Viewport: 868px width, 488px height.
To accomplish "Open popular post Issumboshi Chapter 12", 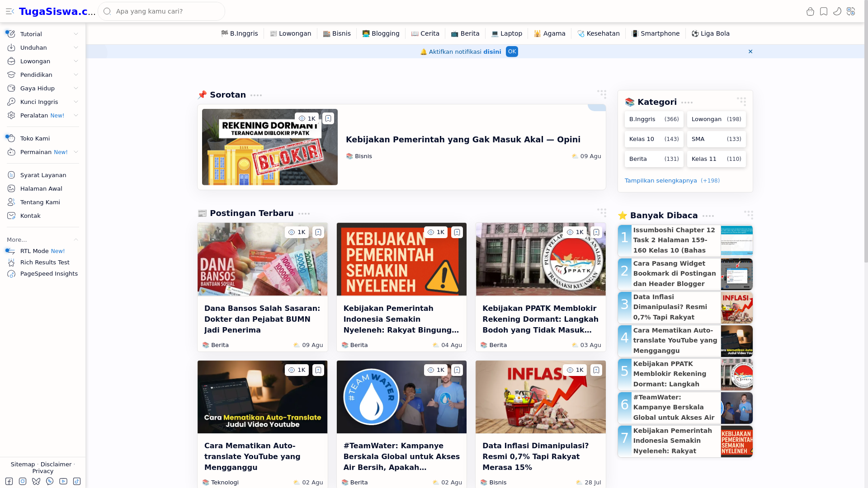I will point(685,240).
